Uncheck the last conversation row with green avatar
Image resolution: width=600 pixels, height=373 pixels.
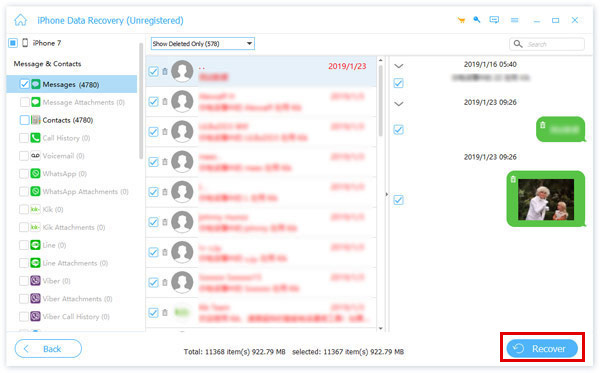(x=153, y=313)
